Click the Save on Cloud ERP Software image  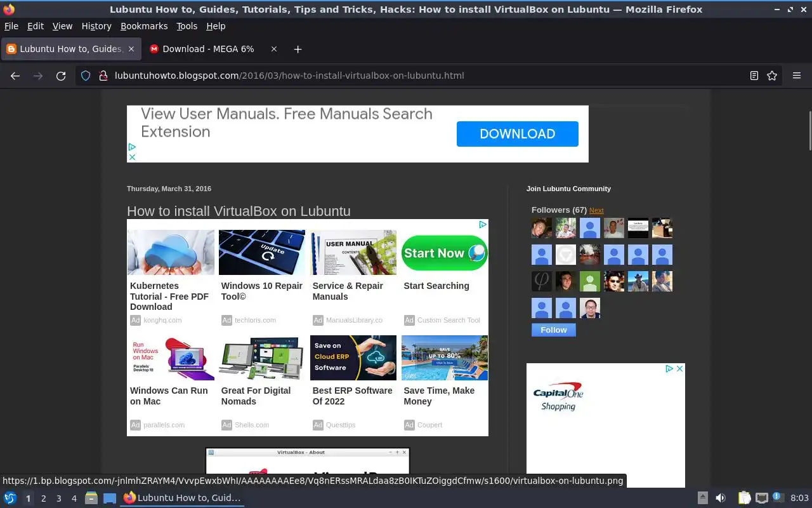(353, 358)
